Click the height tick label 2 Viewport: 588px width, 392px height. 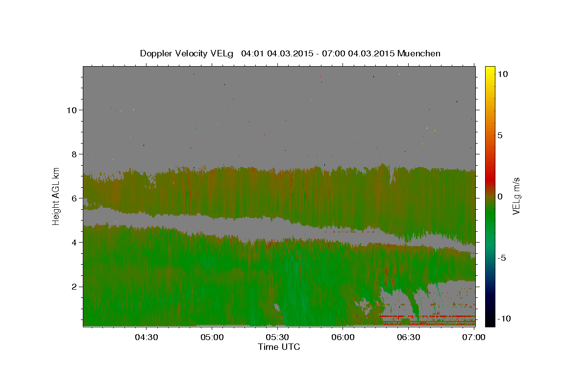coord(75,286)
